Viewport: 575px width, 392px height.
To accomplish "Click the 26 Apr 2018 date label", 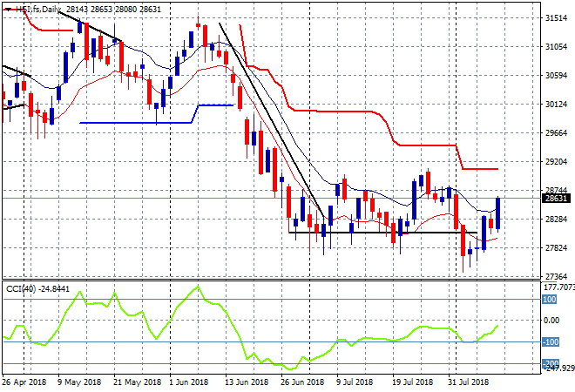I will (x=24, y=382).
